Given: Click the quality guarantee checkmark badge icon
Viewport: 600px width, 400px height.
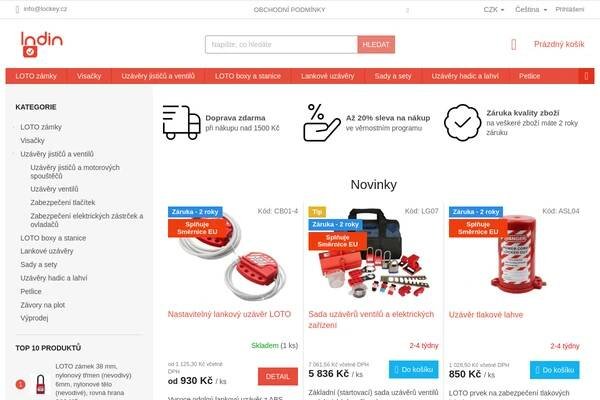Looking at the screenshot, I should point(462,122).
